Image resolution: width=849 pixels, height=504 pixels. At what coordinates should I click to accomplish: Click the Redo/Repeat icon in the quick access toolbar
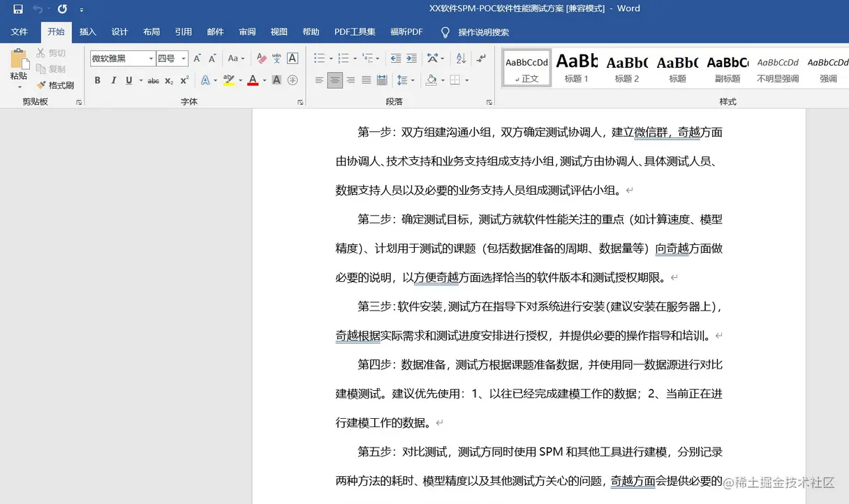62,9
